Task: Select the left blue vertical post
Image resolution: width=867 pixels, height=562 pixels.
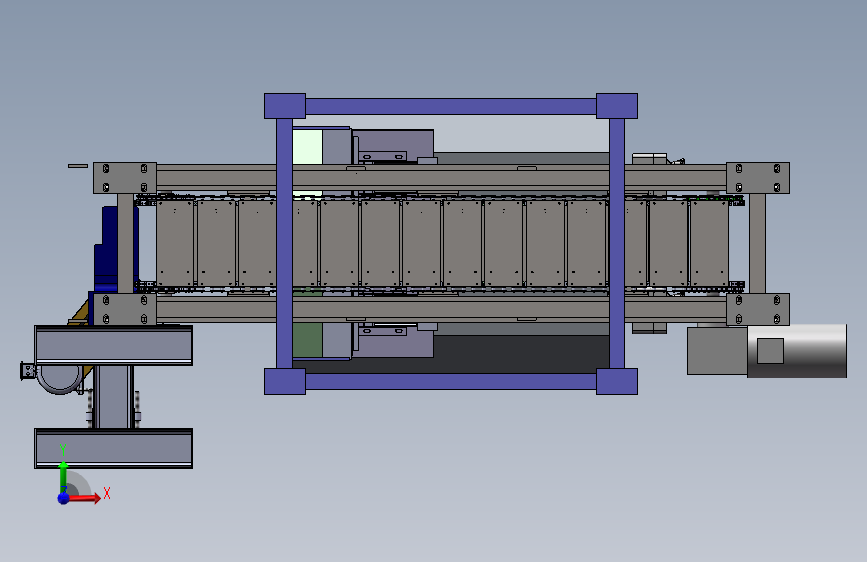Action: tap(284, 243)
